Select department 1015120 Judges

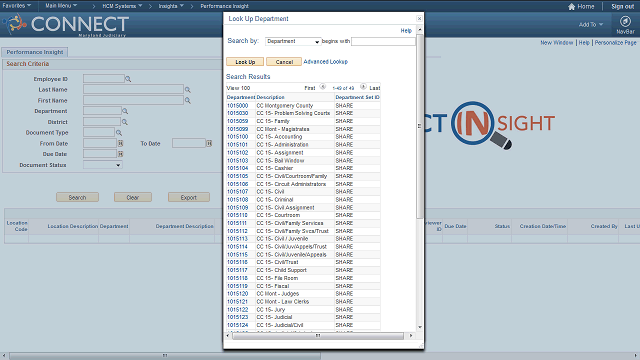[x=237, y=294]
